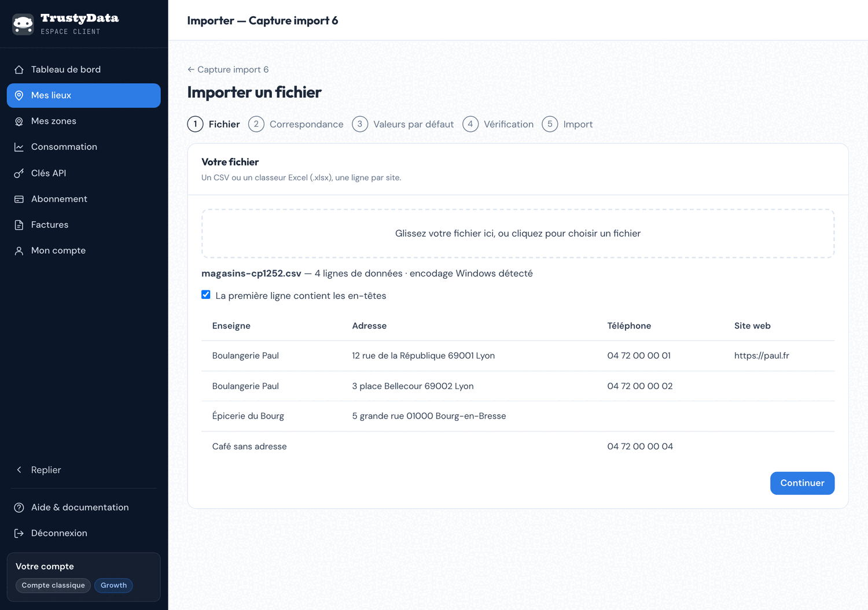Uncheck the first line contains headers checkbox
Viewport: 868px width, 610px height.
click(206, 295)
